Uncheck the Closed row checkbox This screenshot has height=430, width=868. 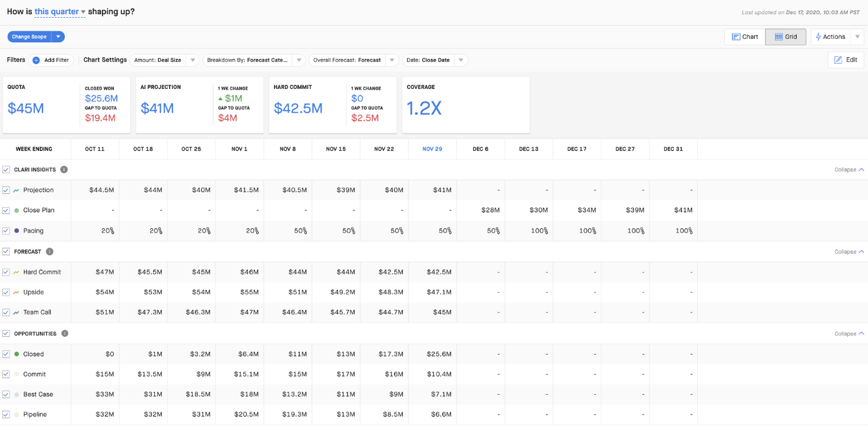(6, 354)
